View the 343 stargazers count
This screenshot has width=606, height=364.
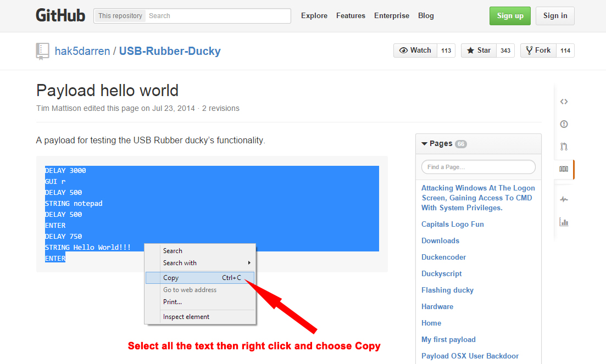[505, 51]
